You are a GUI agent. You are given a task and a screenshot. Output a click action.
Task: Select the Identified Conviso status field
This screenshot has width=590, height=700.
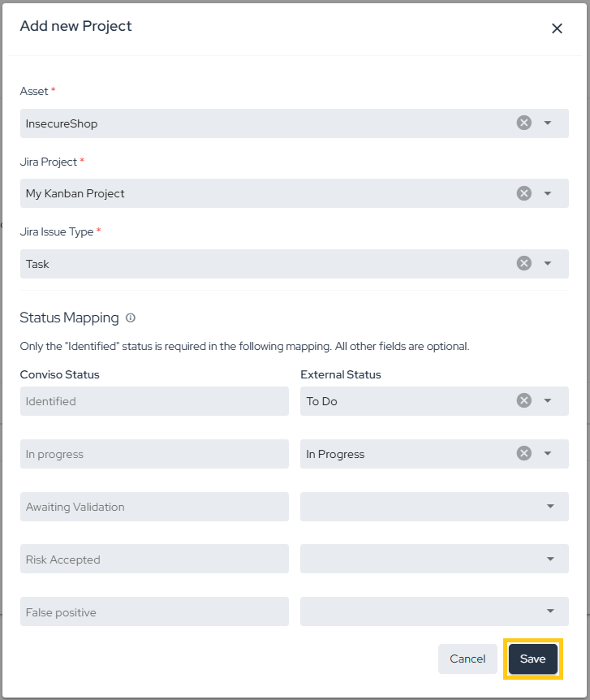154,401
